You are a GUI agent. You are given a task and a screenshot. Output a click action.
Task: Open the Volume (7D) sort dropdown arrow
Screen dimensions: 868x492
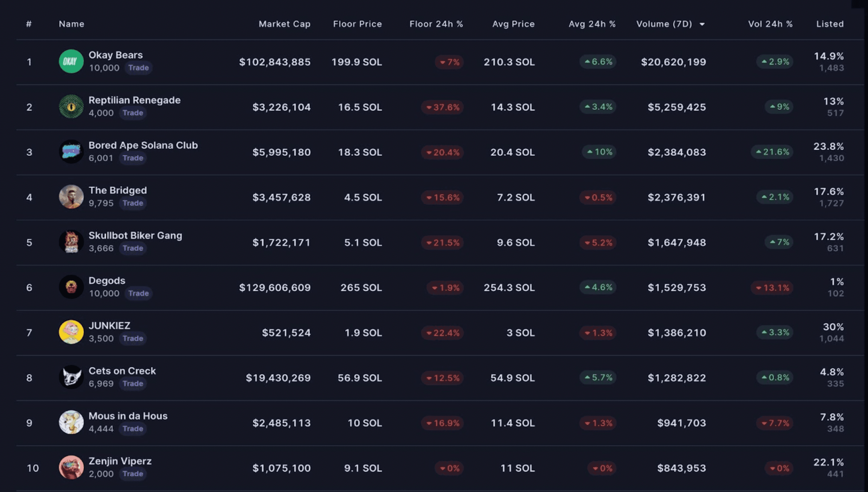point(702,24)
